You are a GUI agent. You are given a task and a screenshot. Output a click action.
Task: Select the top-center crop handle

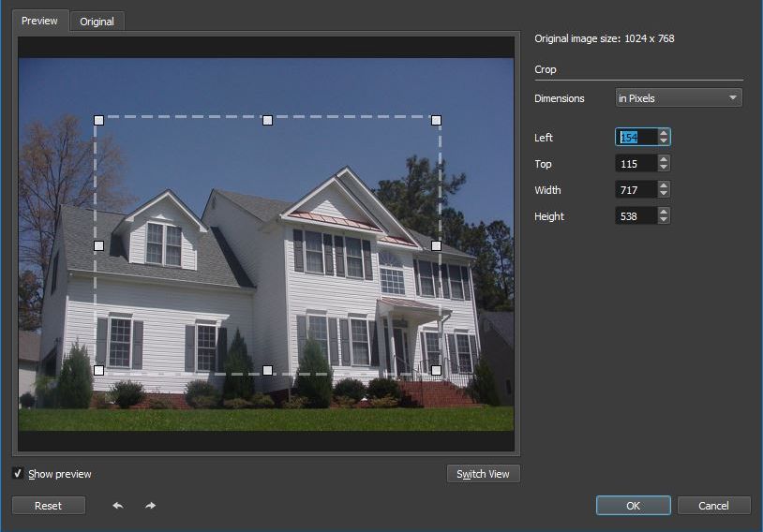point(268,120)
